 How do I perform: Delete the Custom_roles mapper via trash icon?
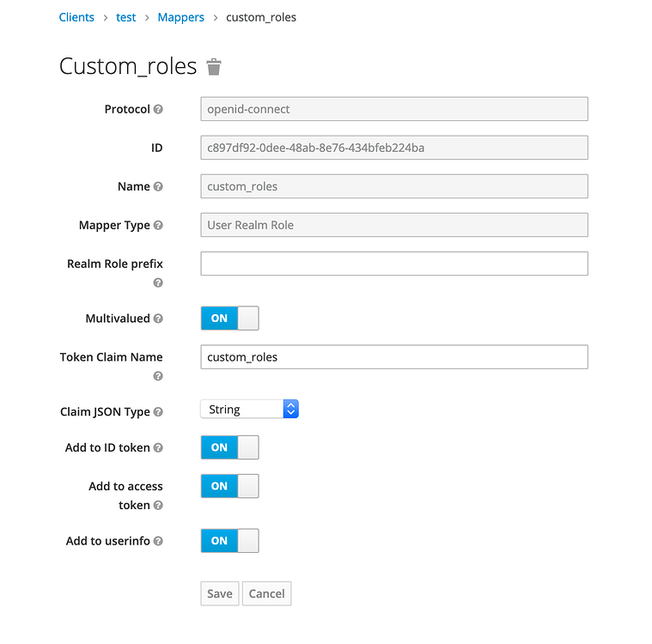click(214, 67)
